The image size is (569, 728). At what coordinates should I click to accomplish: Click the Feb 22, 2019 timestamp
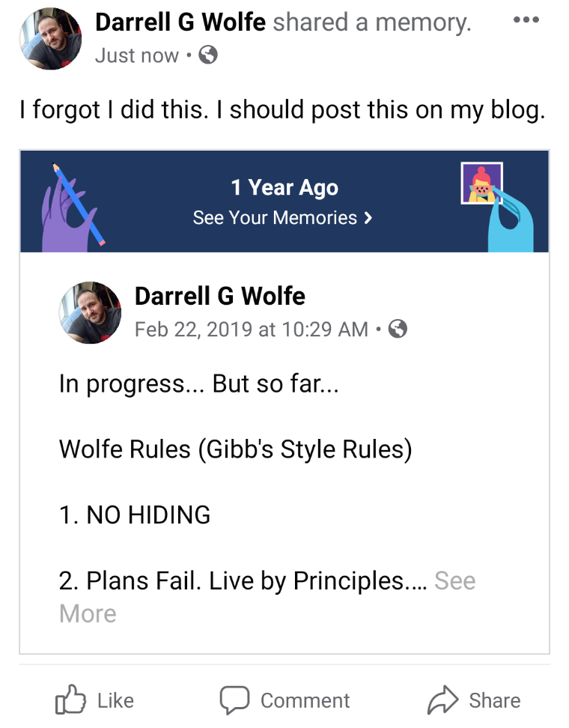(x=251, y=329)
